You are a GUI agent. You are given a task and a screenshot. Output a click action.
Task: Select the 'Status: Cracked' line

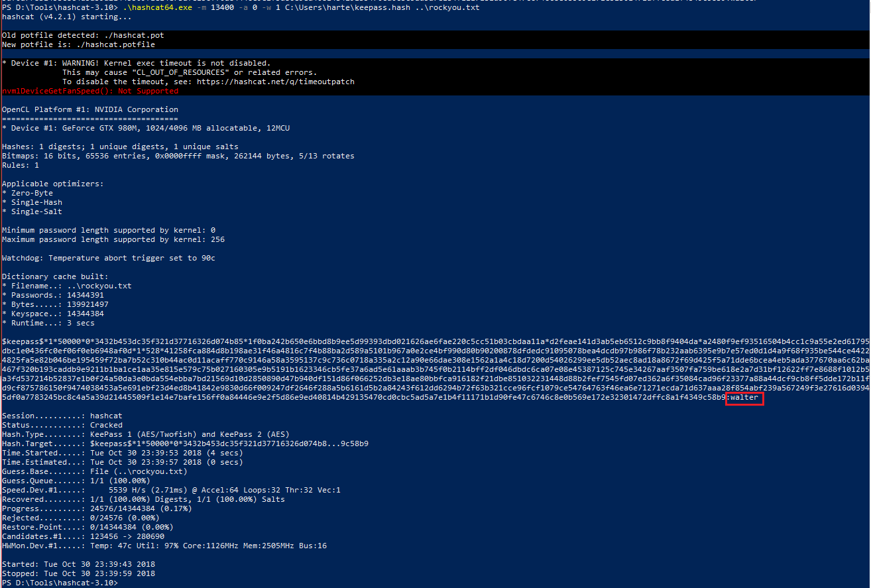62,425
